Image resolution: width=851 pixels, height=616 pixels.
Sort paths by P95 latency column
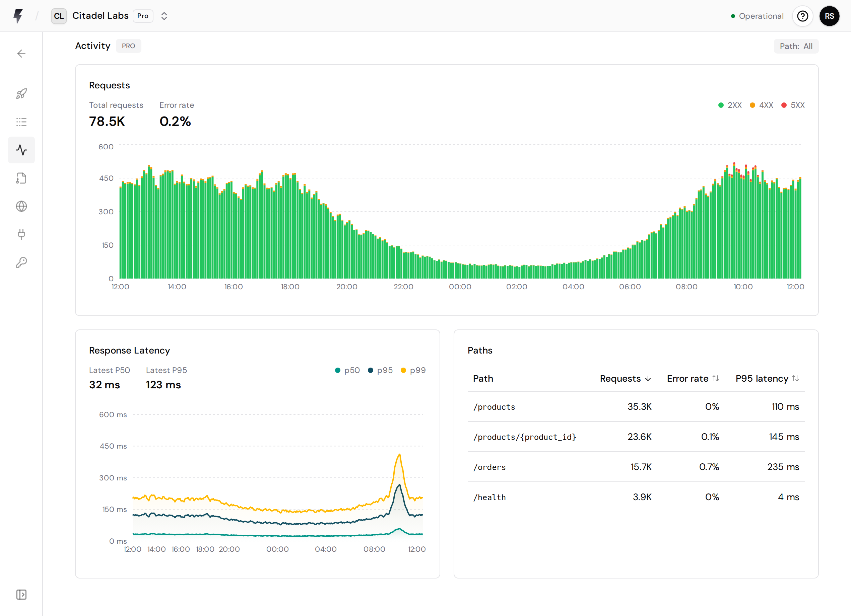(767, 379)
